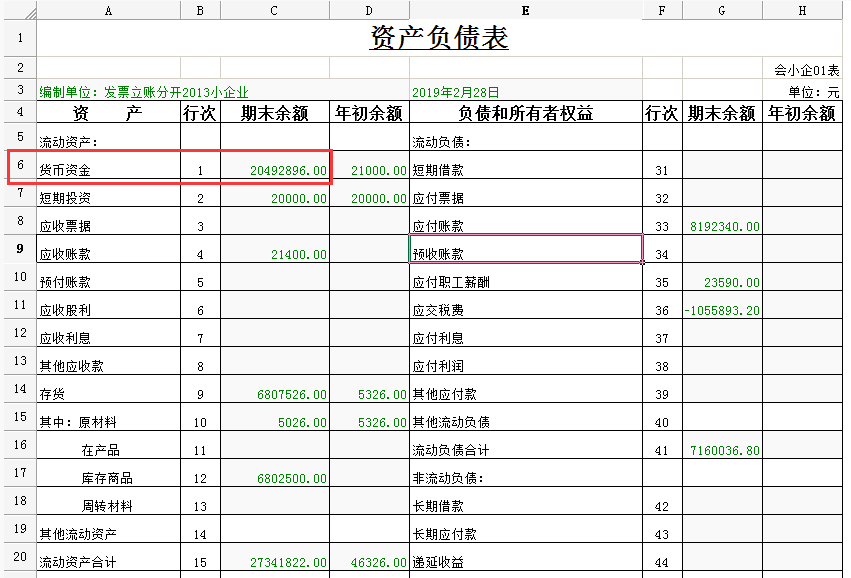
Task: Click the 库存商品 cell
Action: coord(108,479)
